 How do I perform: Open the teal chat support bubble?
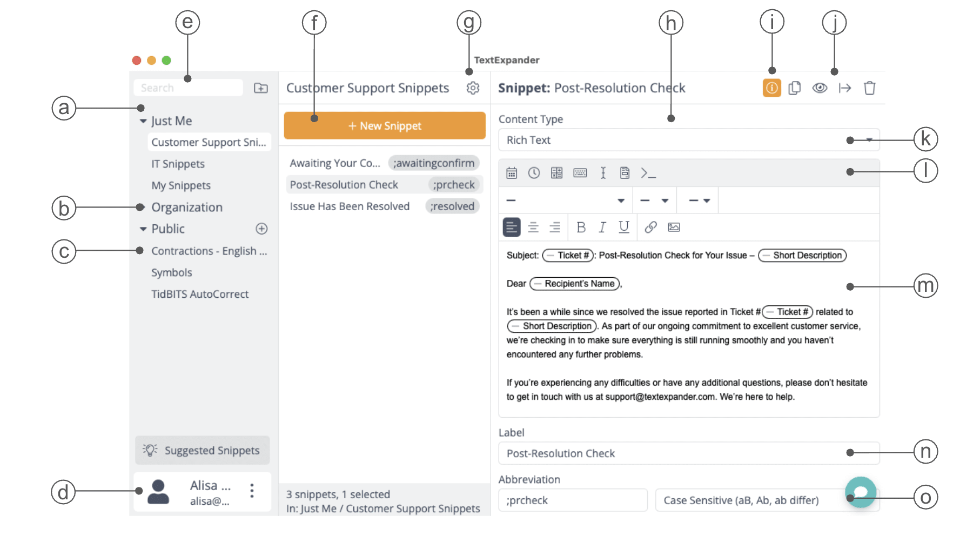860,492
